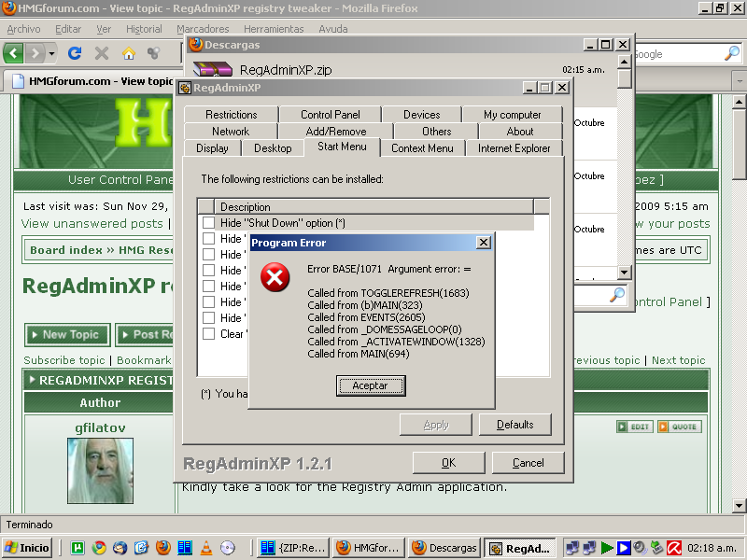Viewport: 747px width, 560px height.
Task: Click the red Avira tray icon
Action: click(674, 548)
